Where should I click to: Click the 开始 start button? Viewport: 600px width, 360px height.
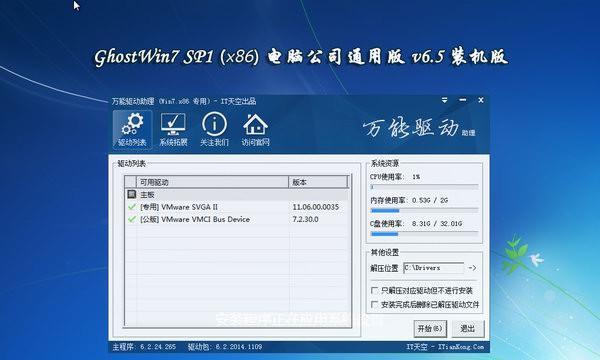[430, 329]
